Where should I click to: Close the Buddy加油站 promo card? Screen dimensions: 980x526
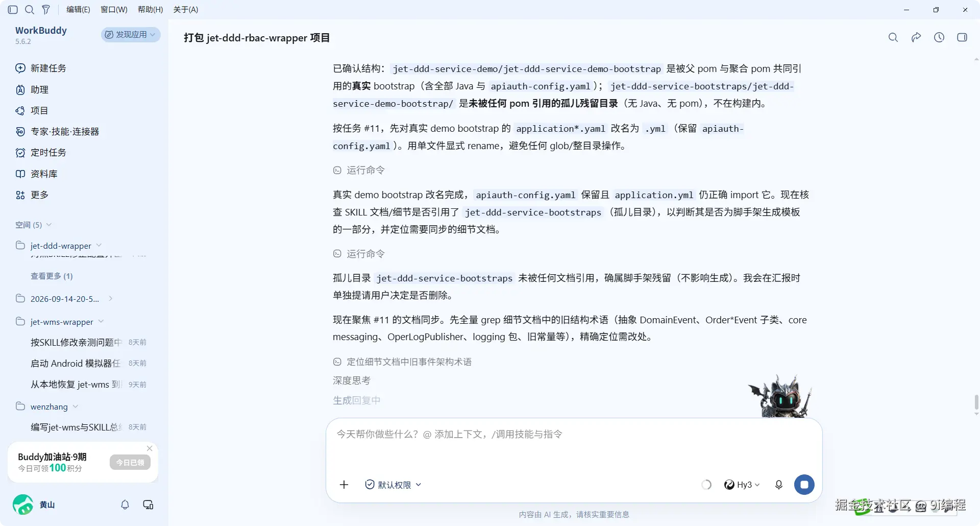(150, 448)
